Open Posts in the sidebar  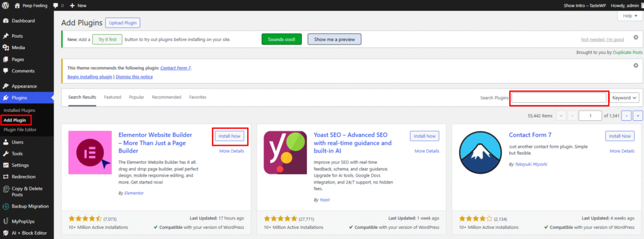tap(17, 36)
